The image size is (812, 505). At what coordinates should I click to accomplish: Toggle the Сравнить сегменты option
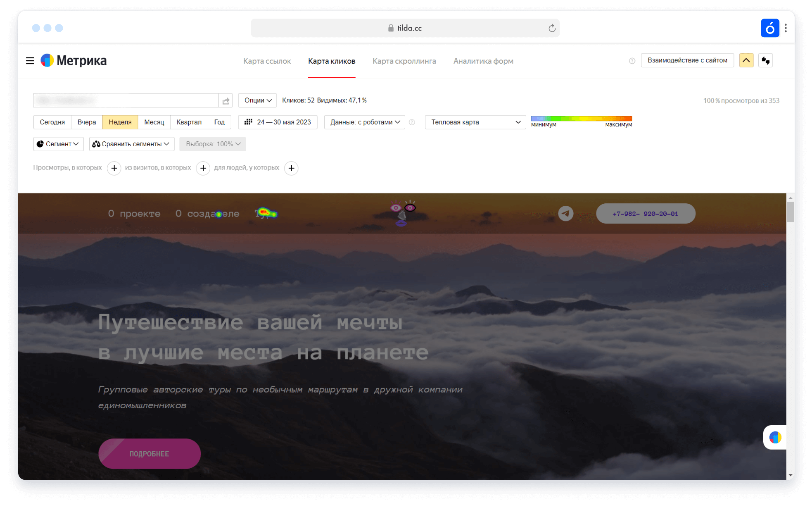[x=131, y=144]
